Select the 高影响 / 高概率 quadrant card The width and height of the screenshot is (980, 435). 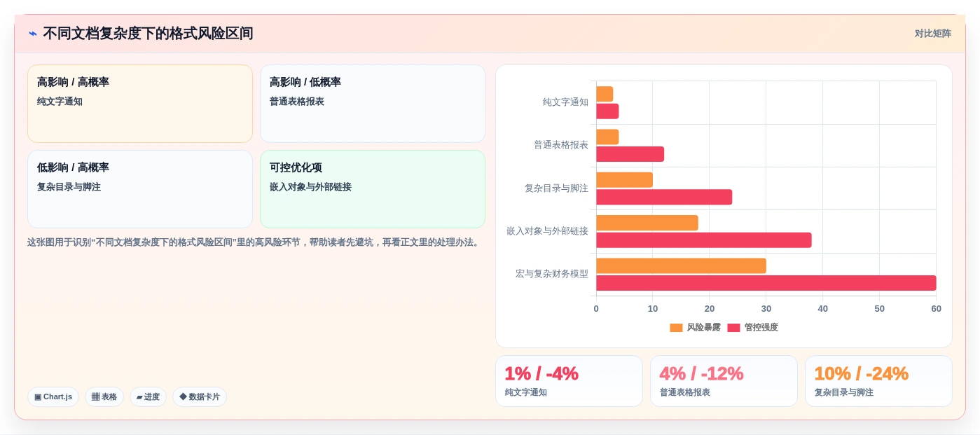pyautogui.click(x=140, y=104)
